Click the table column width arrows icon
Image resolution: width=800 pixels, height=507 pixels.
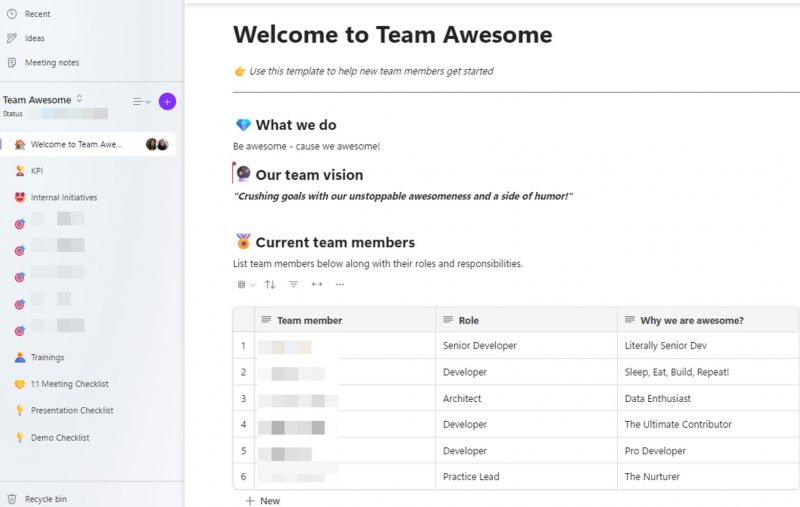coord(317,285)
